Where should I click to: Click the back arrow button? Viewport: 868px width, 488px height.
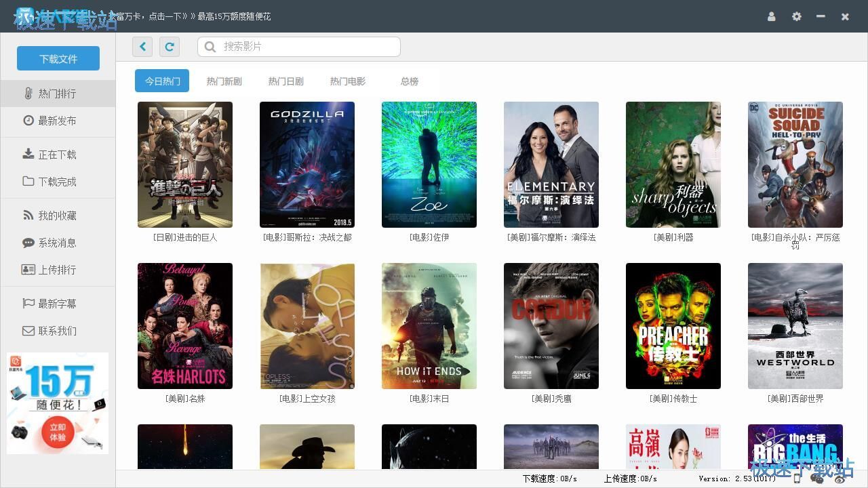pyautogui.click(x=142, y=46)
